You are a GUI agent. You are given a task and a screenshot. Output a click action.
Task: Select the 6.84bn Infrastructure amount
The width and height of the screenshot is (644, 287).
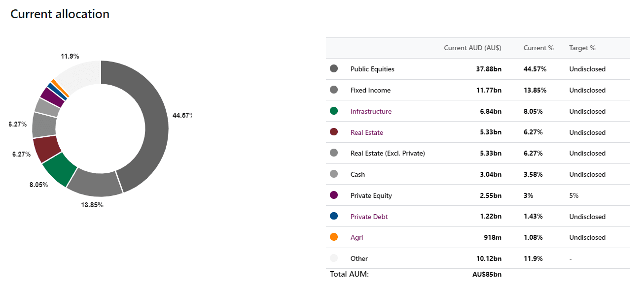point(491,111)
